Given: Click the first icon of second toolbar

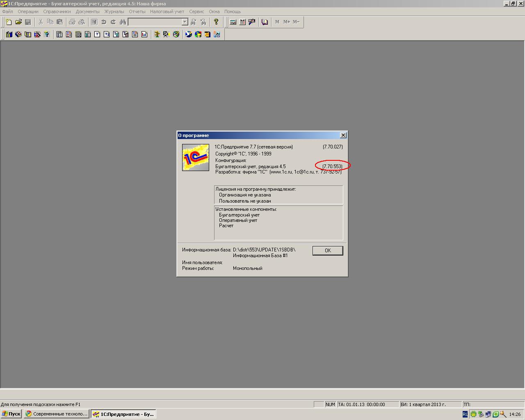Looking at the screenshot, I should pyautogui.click(x=9, y=34).
